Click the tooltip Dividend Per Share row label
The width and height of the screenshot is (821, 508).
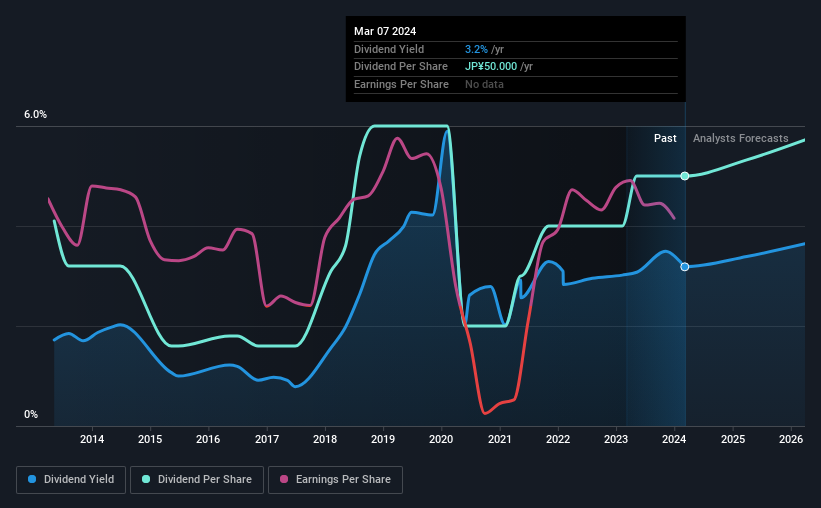coord(401,67)
